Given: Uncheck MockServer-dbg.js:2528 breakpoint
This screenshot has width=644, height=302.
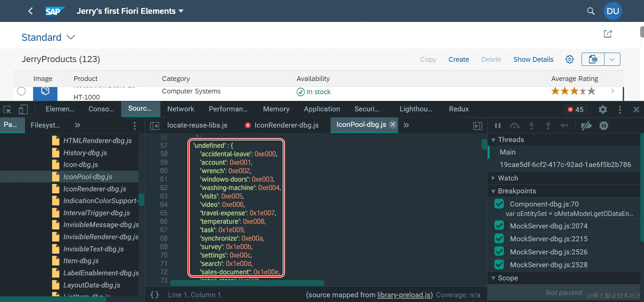Looking at the screenshot, I should pyautogui.click(x=499, y=264).
